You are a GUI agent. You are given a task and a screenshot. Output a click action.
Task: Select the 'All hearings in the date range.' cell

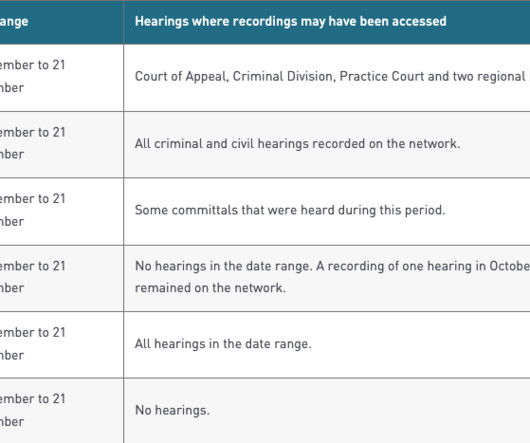coord(327,345)
